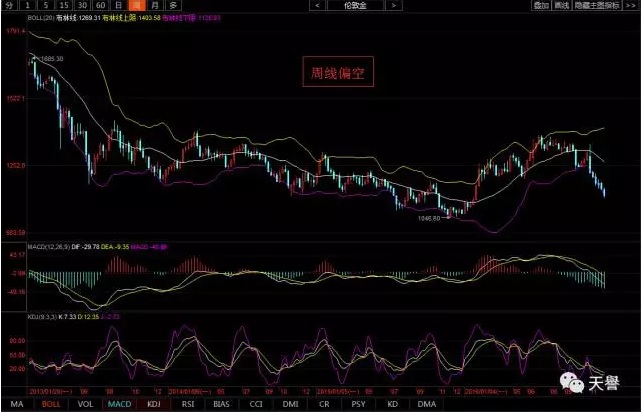This screenshot has width=642, height=412.
Task: Switch to the 60-minute timeframe
Action: (100, 5)
